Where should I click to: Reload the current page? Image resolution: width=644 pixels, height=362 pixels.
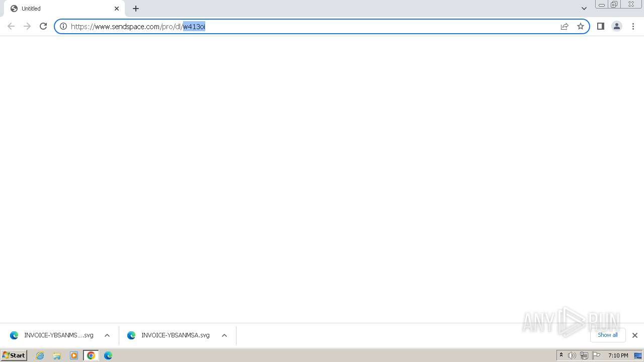point(43,26)
